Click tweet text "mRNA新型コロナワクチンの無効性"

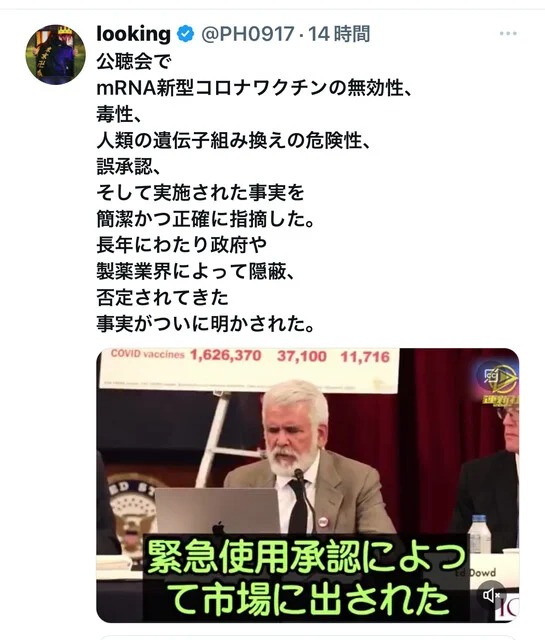250,88
